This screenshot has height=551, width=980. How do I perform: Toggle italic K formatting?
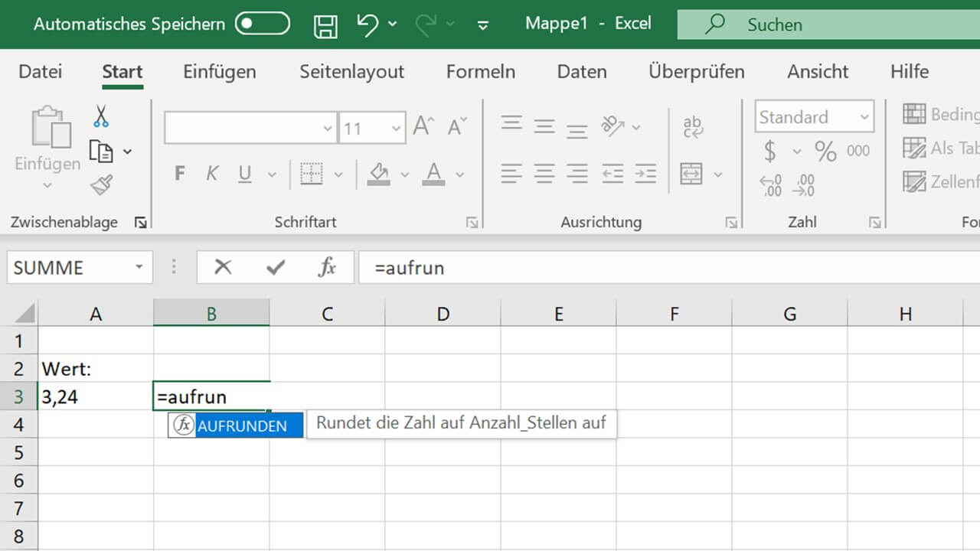[x=212, y=174]
